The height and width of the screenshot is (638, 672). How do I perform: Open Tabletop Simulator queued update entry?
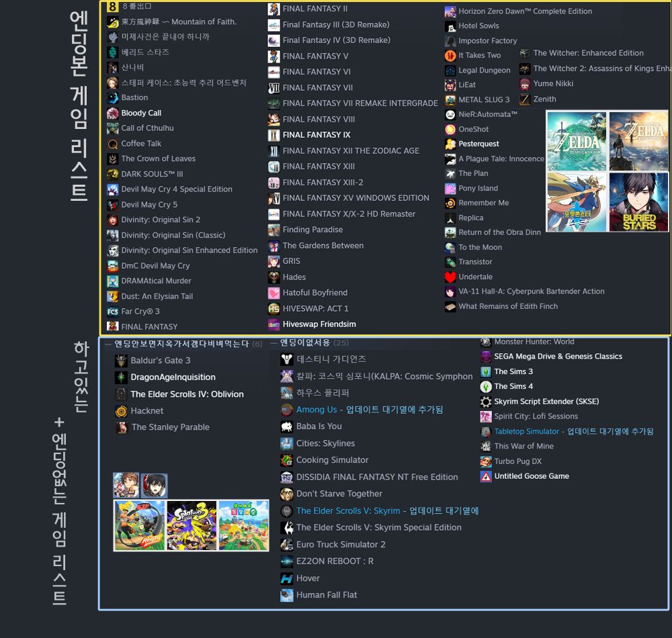click(574, 432)
